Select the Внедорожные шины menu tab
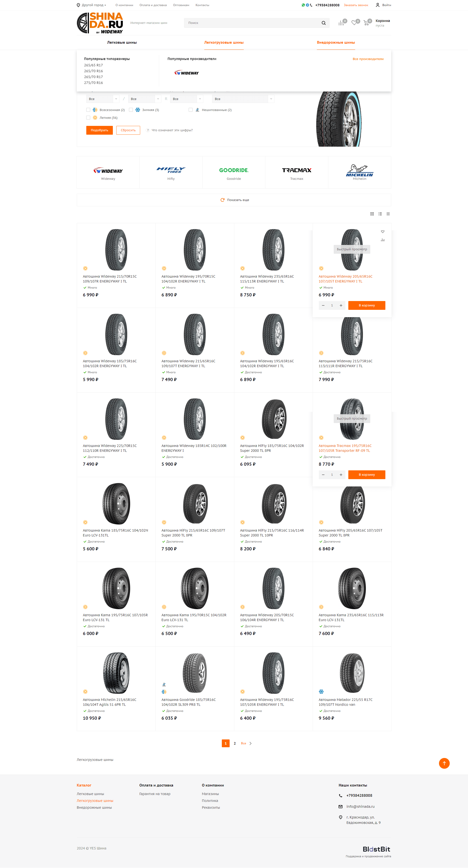This screenshot has width=468, height=868. [x=336, y=42]
